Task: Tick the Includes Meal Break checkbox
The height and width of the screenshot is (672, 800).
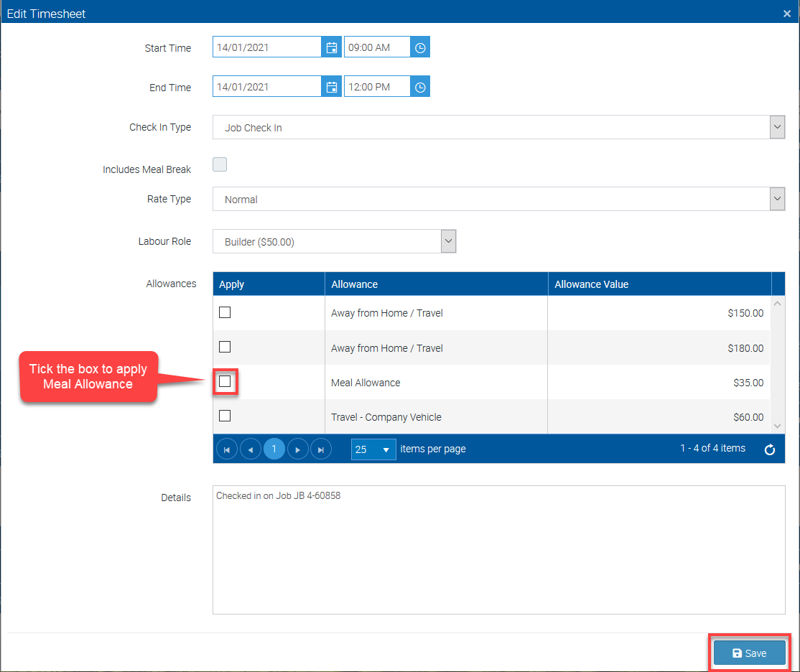Action: (x=219, y=164)
